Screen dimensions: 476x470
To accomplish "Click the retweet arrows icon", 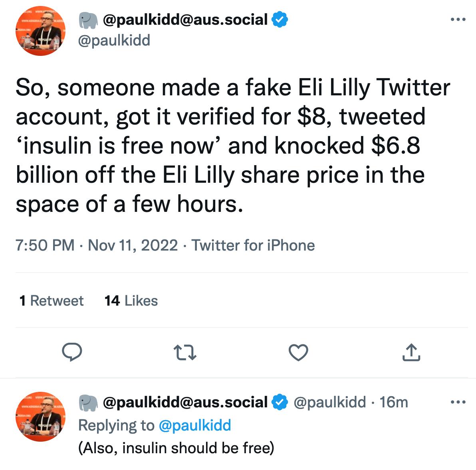I will pos(185,353).
